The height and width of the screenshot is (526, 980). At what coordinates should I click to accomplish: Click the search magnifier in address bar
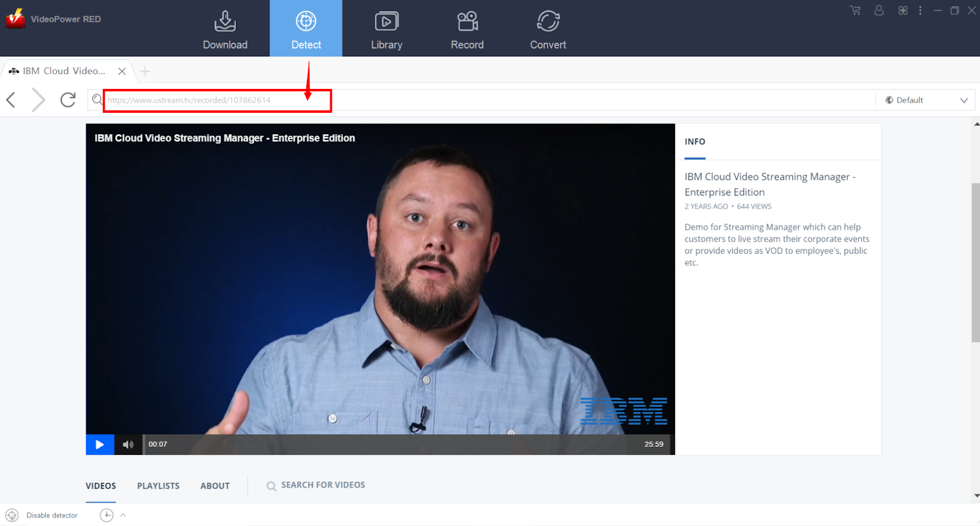click(x=97, y=99)
